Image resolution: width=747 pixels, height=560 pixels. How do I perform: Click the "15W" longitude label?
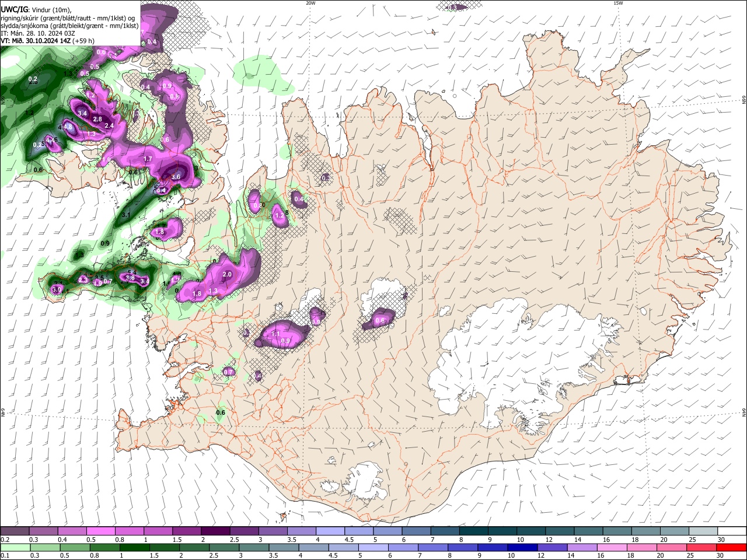pyautogui.click(x=618, y=3)
